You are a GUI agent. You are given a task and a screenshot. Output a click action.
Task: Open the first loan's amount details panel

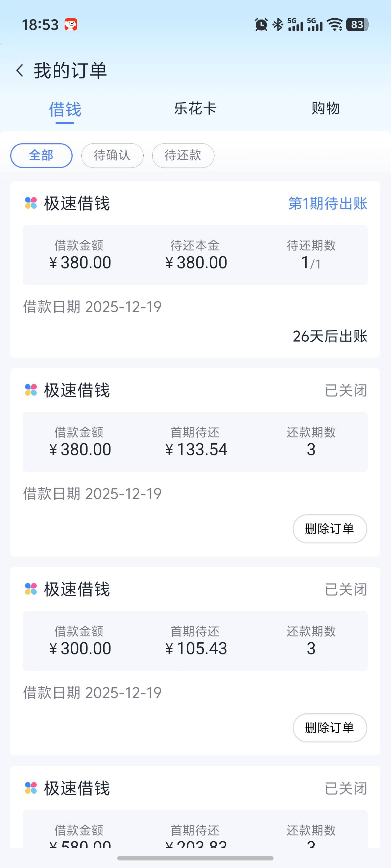[195, 255]
